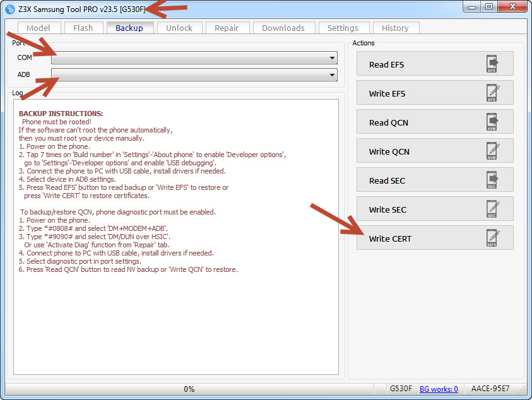Click the Read EFS phone icon

point(492,64)
